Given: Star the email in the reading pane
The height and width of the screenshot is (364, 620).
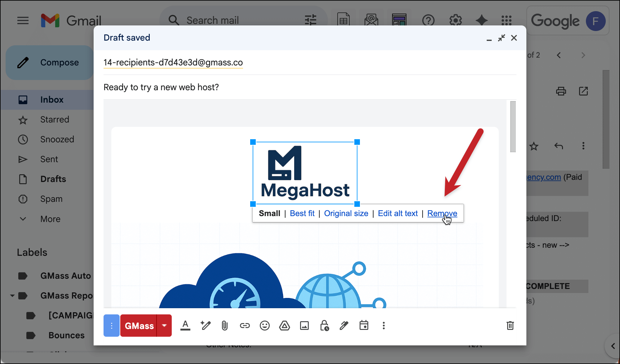Looking at the screenshot, I should pos(534,146).
